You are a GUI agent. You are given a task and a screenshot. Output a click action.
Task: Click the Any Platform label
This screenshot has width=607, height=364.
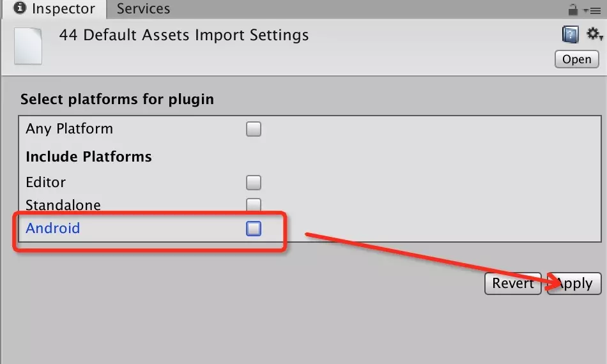(x=70, y=129)
